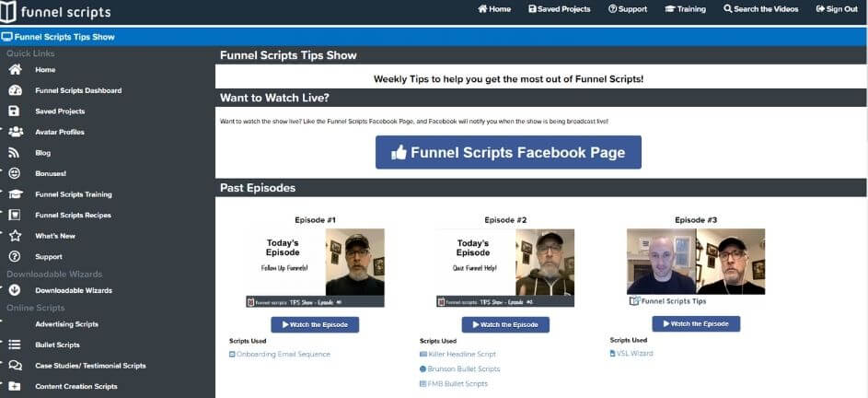Click the dashboard gauge icon in the sidebar
868x398 pixels.
point(15,90)
